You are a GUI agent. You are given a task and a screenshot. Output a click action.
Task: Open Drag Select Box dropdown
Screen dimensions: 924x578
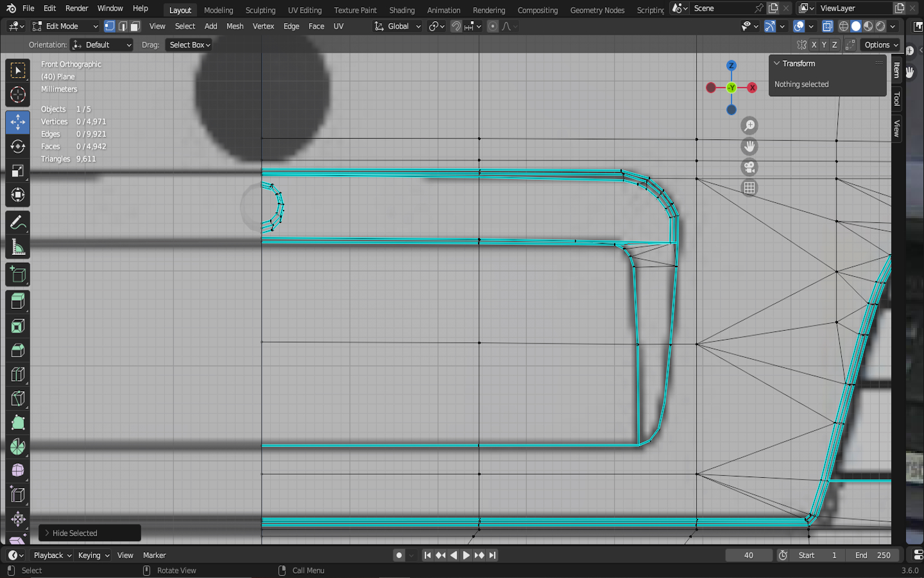tap(189, 45)
